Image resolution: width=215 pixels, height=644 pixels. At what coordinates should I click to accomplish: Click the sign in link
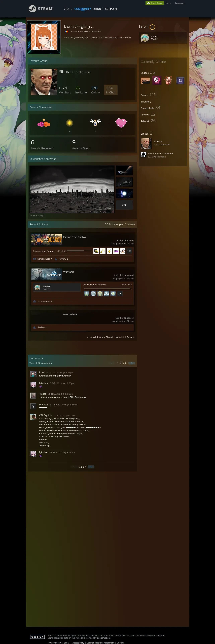click(168, 3)
